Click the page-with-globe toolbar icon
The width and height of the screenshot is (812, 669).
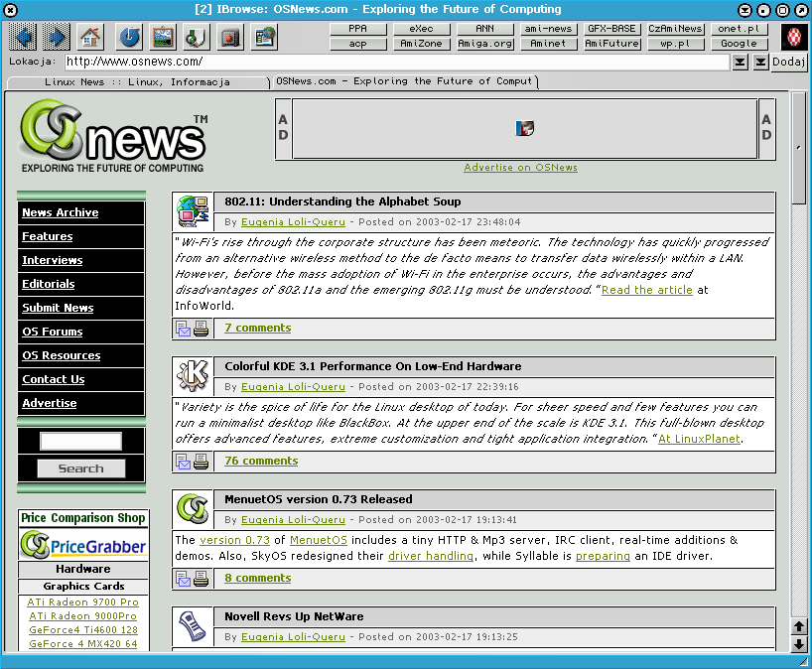point(265,38)
